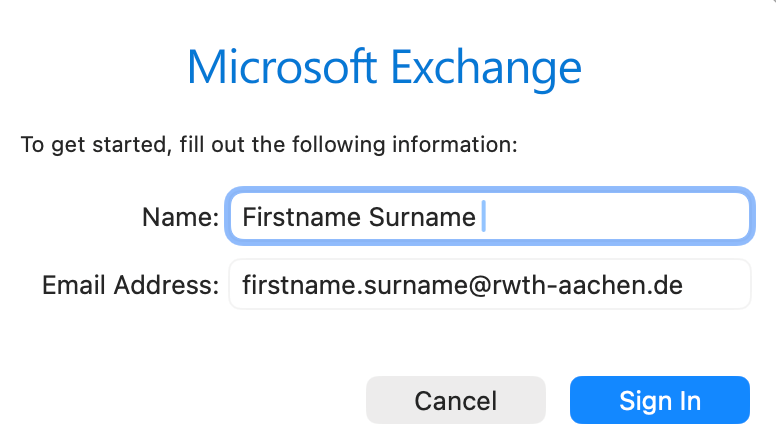Viewport: 776px width, 445px height.
Task: Click the 'To get started' instruction text
Action: (x=269, y=145)
